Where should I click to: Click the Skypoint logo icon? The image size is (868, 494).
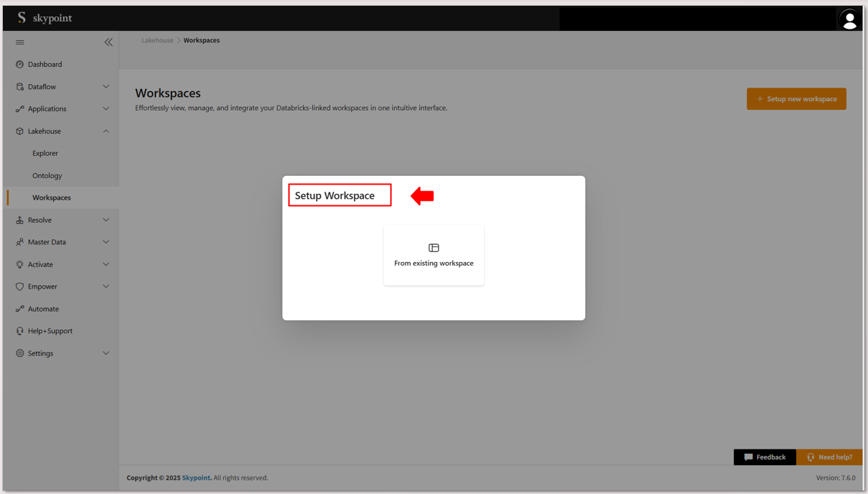tap(22, 18)
